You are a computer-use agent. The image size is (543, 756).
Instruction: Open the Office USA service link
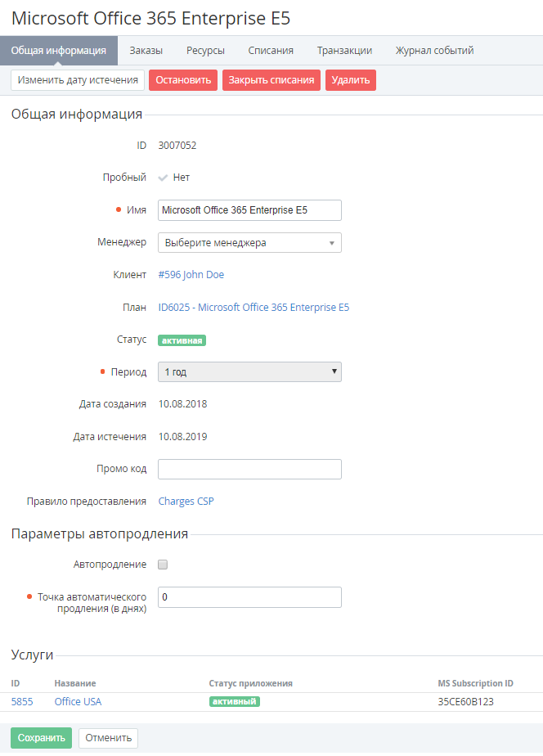(78, 702)
